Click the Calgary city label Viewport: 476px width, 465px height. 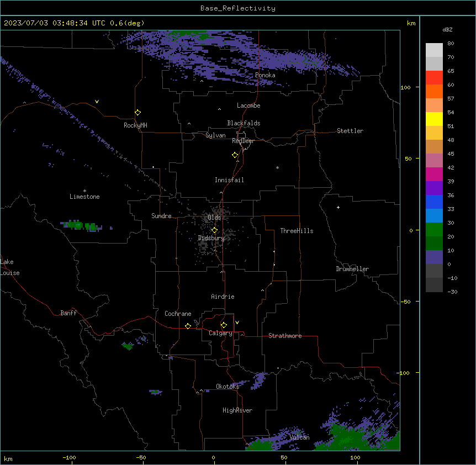point(220,333)
